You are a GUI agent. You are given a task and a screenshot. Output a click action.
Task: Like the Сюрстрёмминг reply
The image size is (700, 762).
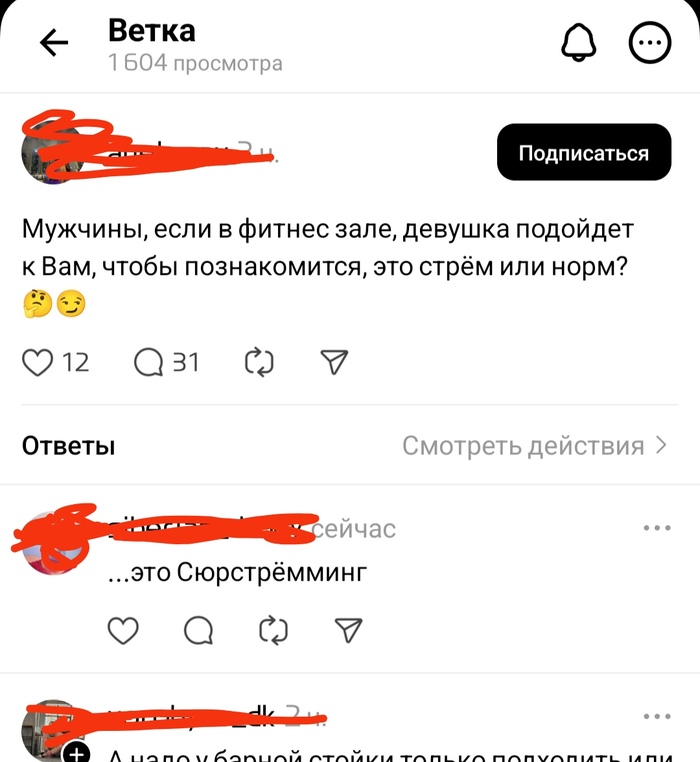pyautogui.click(x=123, y=630)
